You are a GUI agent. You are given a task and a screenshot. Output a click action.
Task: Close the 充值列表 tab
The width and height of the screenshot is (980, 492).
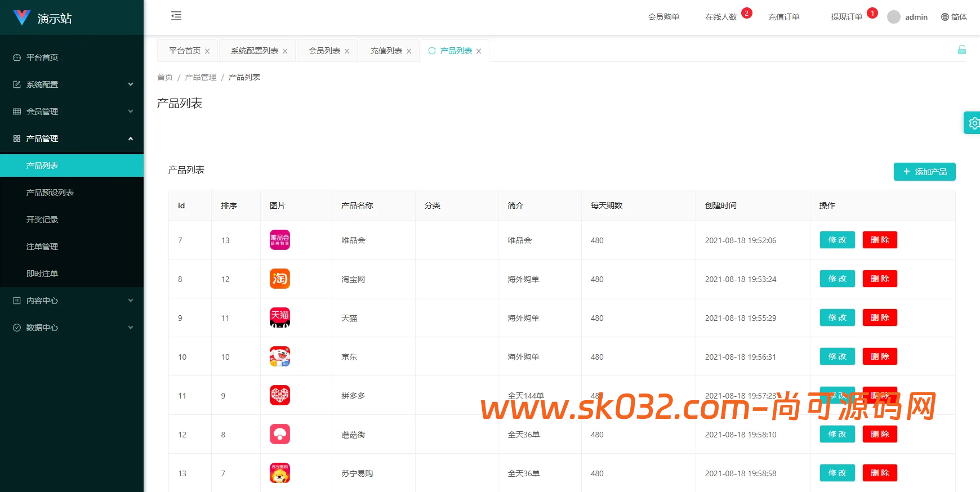(x=409, y=51)
